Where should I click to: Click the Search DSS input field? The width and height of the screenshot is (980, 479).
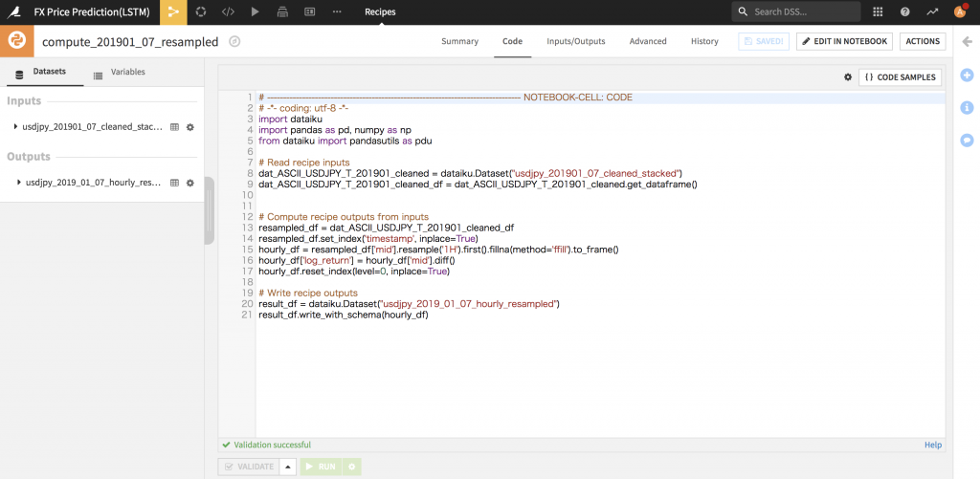click(x=795, y=11)
